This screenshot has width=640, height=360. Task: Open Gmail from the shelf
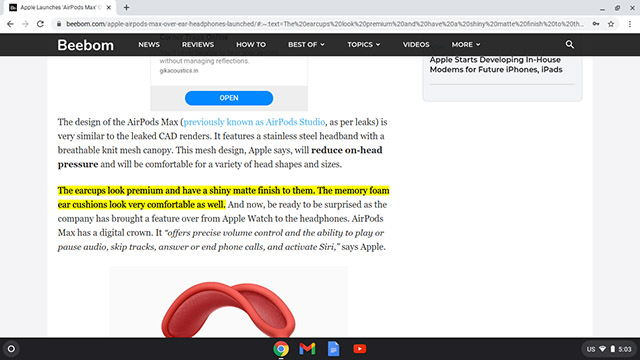click(x=307, y=349)
